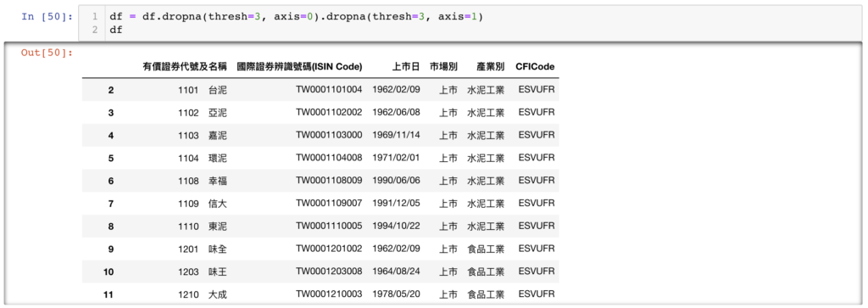Click column header 有價證券代號及名稱

coord(184,66)
